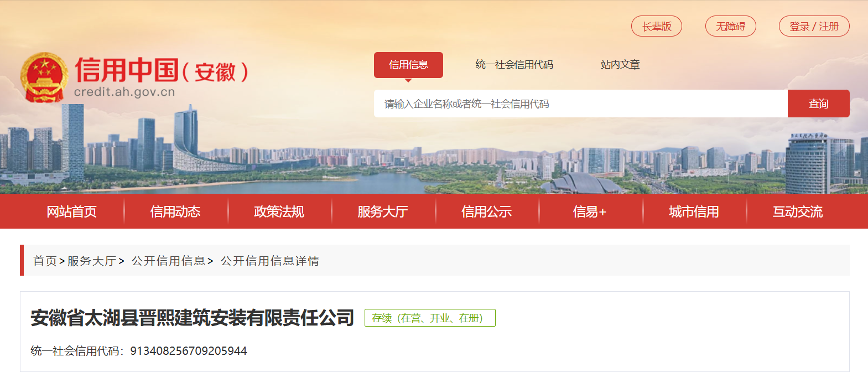
Task: Click the red 查询 search button
Action: click(x=819, y=104)
